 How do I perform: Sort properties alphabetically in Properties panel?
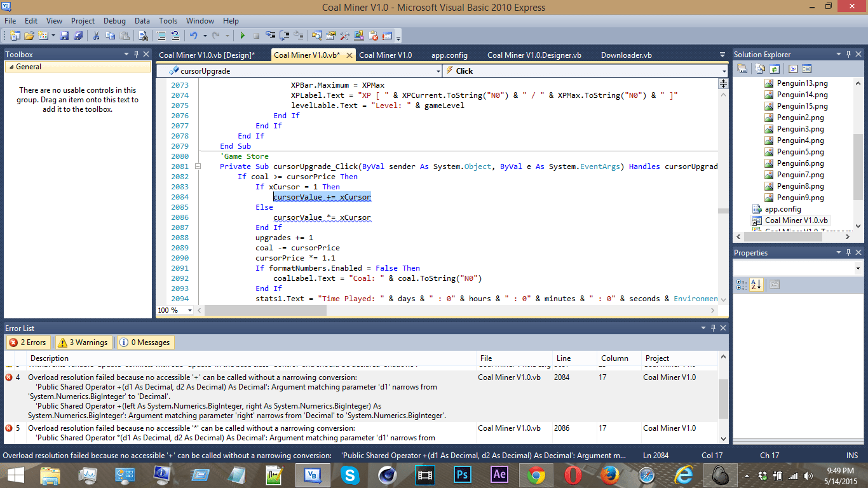[755, 284]
